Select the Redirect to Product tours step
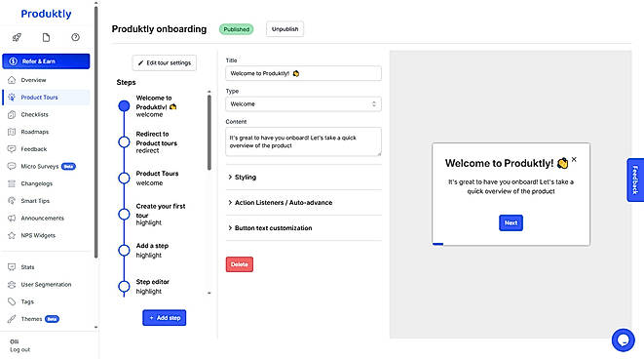The image size is (644, 359). click(x=156, y=142)
